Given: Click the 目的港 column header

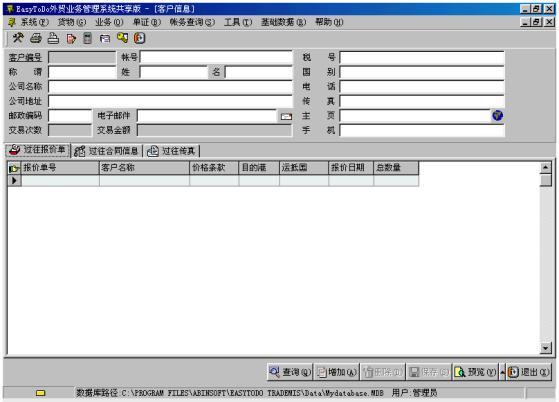Looking at the screenshot, I should pos(259,168).
